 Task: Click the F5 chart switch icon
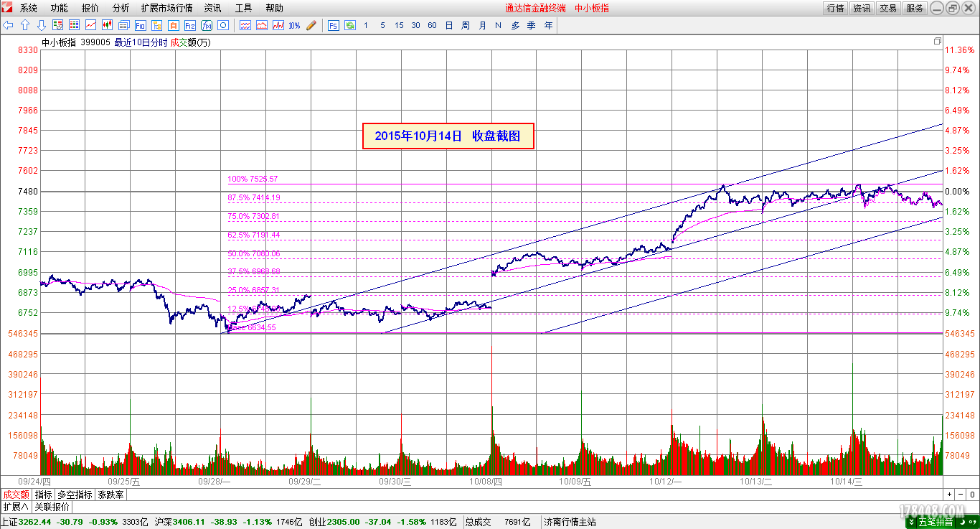coord(333,25)
